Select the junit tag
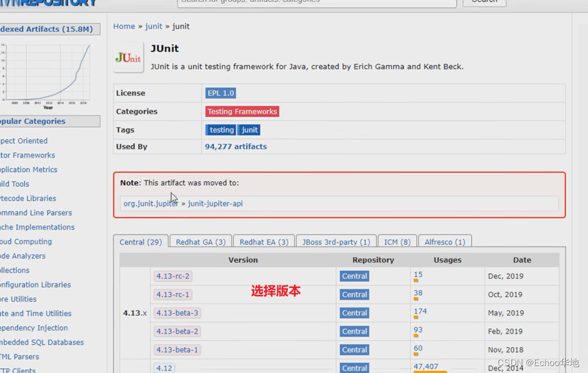The height and width of the screenshot is (373, 588). point(249,130)
